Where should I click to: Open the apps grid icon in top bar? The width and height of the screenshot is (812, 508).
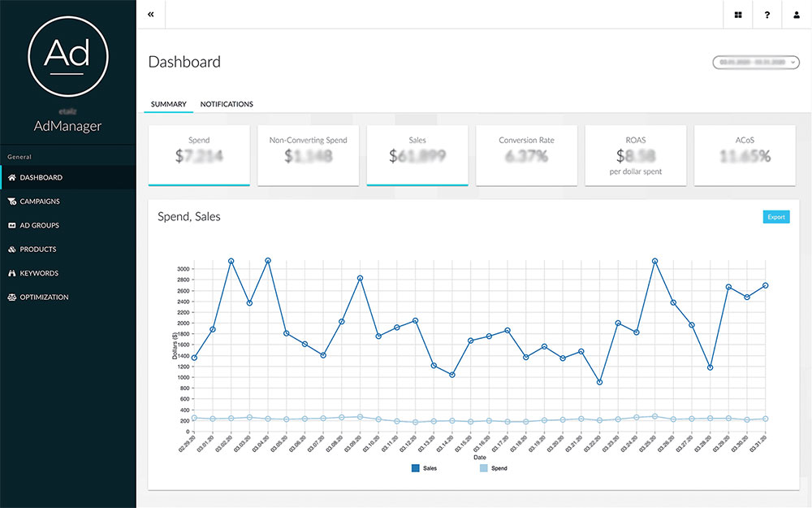738,15
